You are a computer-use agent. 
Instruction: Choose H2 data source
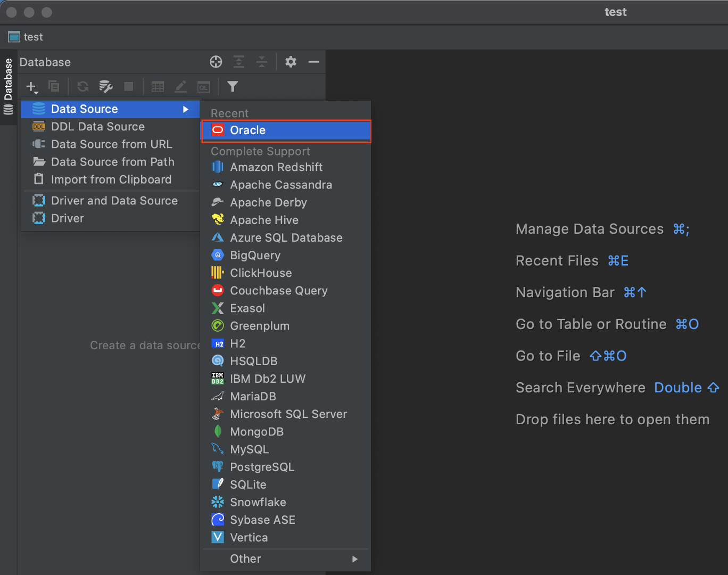(286, 343)
